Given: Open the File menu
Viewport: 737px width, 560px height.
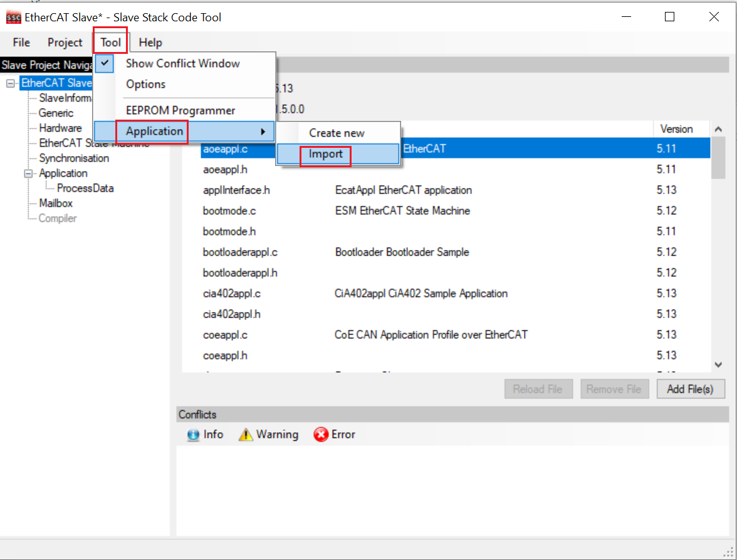Looking at the screenshot, I should (x=21, y=43).
